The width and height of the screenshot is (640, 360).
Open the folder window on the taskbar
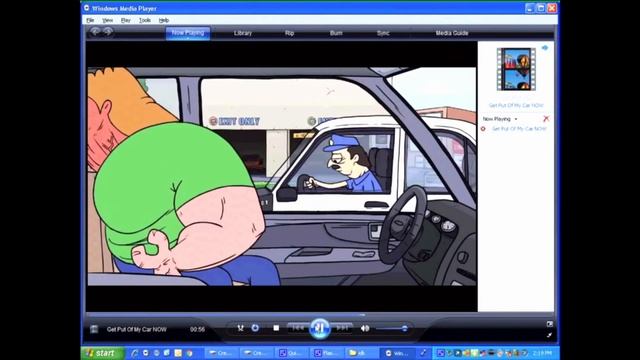click(361, 353)
